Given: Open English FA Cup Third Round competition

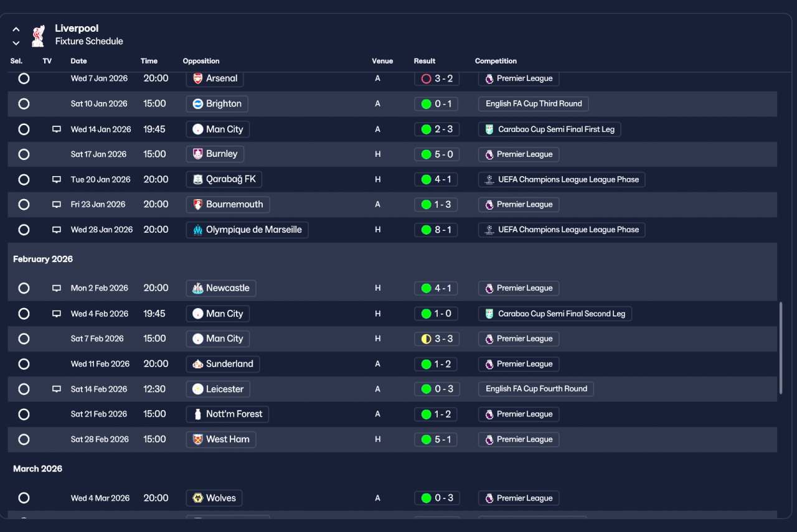Looking at the screenshot, I should (x=534, y=104).
